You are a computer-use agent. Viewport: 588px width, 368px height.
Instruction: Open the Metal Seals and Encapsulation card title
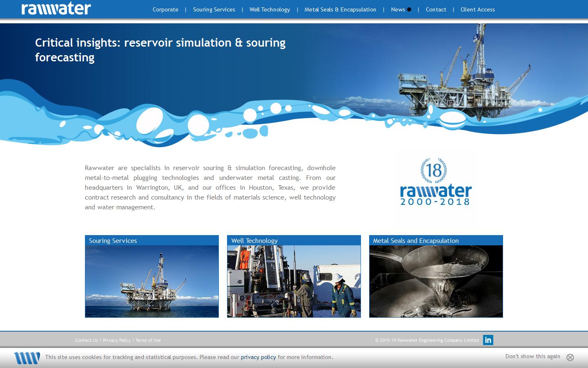click(416, 240)
